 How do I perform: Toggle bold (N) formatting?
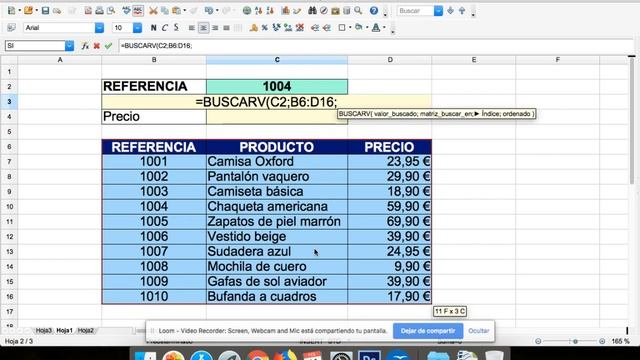click(x=153, y=28)
